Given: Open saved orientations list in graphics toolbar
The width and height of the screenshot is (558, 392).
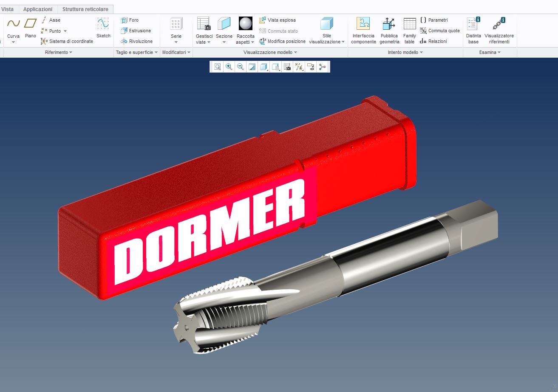Looking at the screenshot, I should point(275,67).
